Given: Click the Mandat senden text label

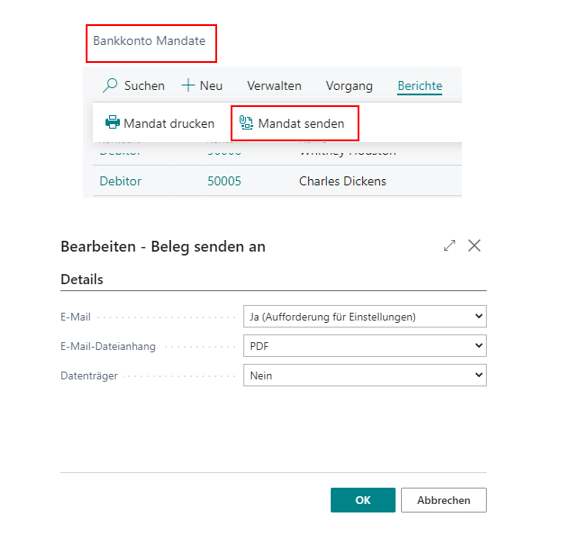Looking at the screenshot, I should 301,123.
